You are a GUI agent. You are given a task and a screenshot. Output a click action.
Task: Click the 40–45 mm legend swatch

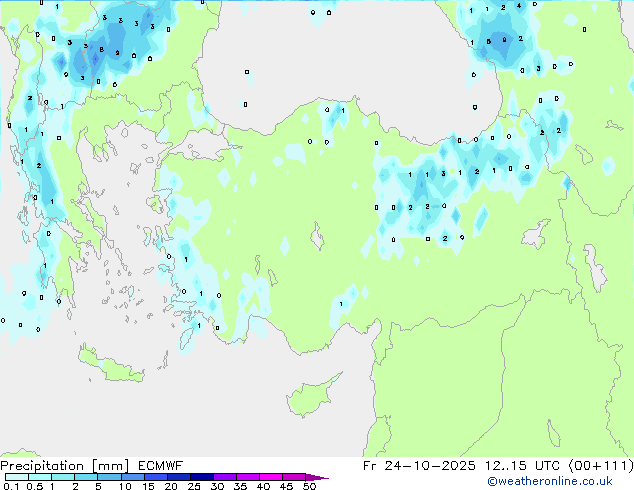tap(271, 477)
